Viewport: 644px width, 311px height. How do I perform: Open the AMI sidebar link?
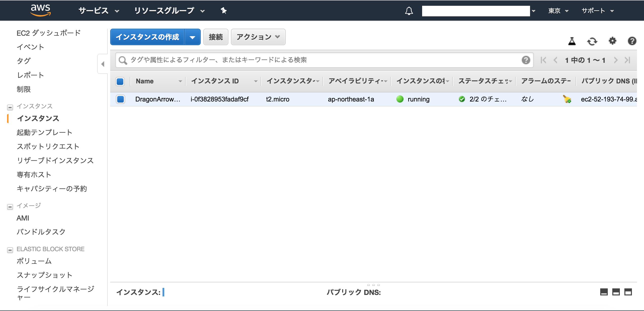tap(23, 218)
